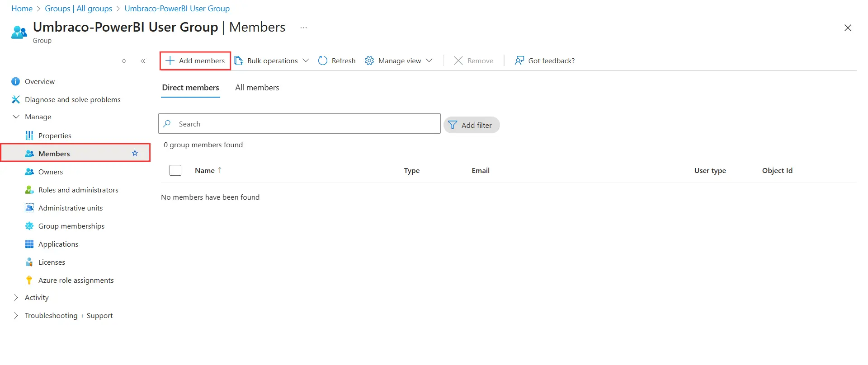The width and height of the screenshot is (868, 365).
Task: Click the Add members plus icon
Action: click(170, 61)
